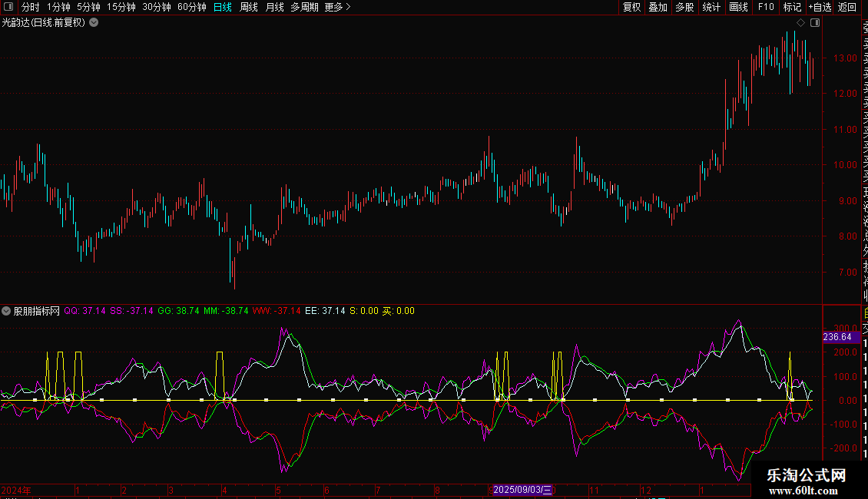The height and width of the screenshot is (499, 868).
Task: Toggle the left sidebar panel icon
Action: (7, 7)
